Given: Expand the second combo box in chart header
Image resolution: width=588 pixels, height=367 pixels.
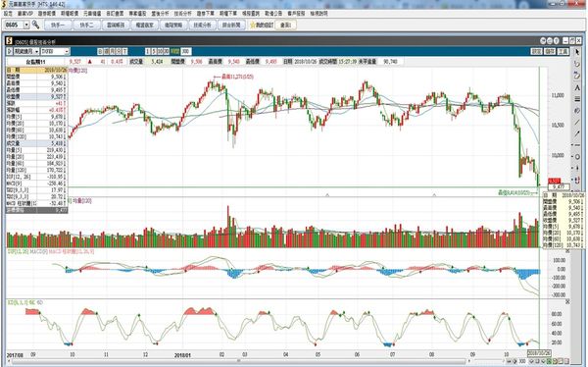Looking at the screenshot, I should tap(55, 51).
